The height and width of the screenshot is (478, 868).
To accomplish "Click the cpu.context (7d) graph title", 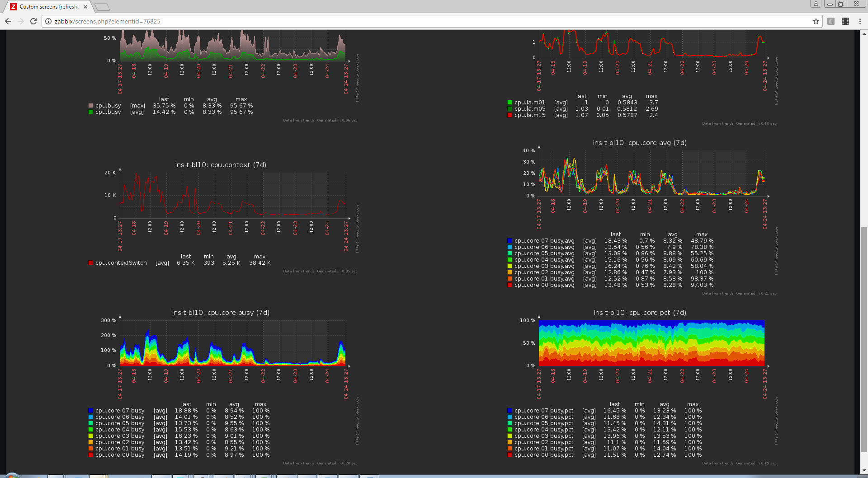I will pos(221,165).
